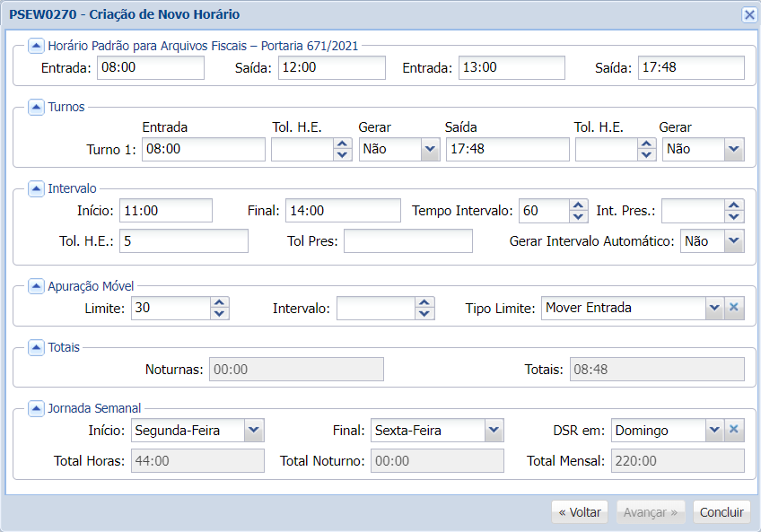Open the Gerar Intervalo Automático dropdown
Viewport: 761px width, 532px height.
coord(732,240)
